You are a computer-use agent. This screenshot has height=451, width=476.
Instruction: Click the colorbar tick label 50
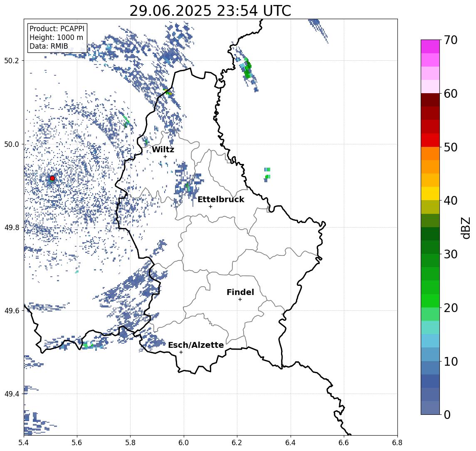coord(451,147)
